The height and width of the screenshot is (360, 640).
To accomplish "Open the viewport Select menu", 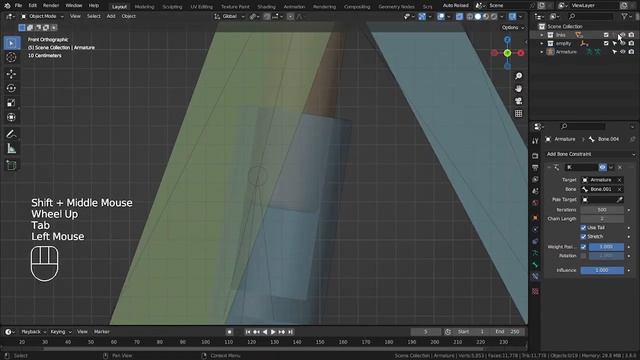I will pyautogui.click(x=93, y=16).
